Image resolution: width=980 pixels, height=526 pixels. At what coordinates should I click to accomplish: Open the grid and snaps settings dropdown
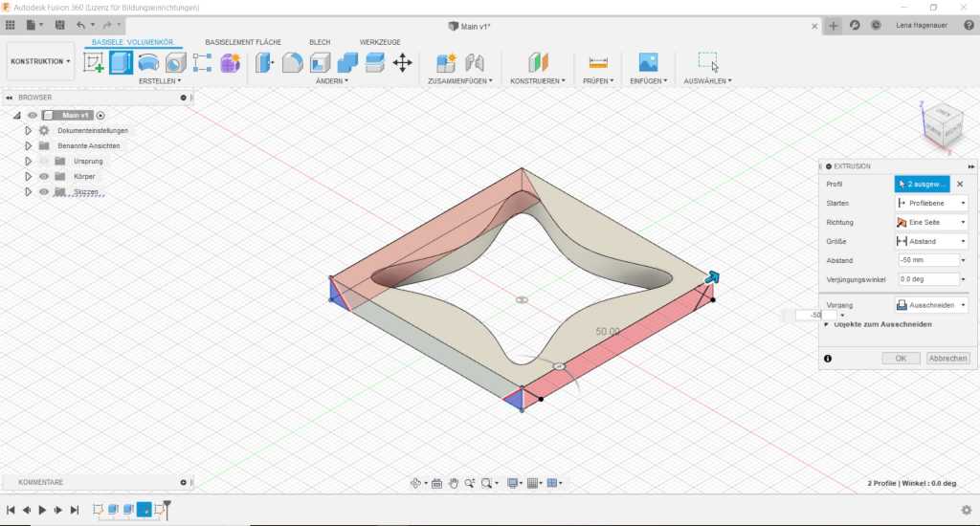click(533, 483)
